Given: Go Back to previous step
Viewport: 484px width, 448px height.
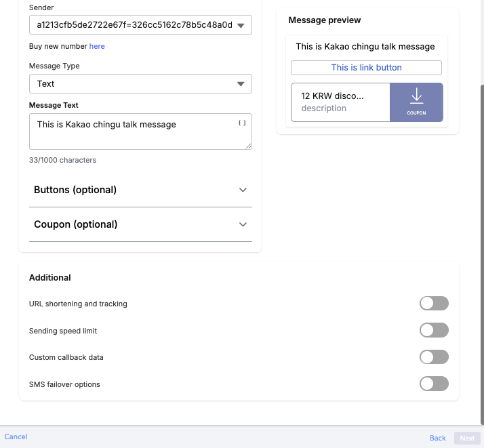Looking at the screenshot, I should [x=438, y=439].
